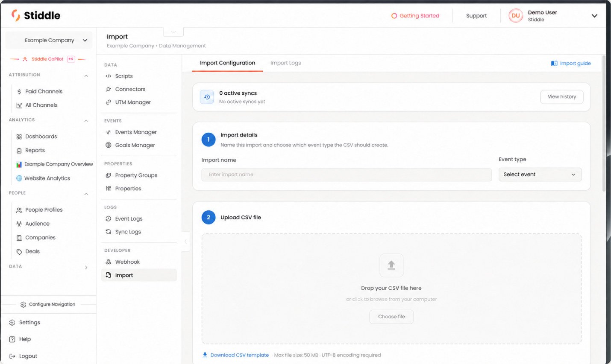This screenshot has width=611, height=364.
Task: Click the UTM Manager link icon
Action: coord(109,102)
